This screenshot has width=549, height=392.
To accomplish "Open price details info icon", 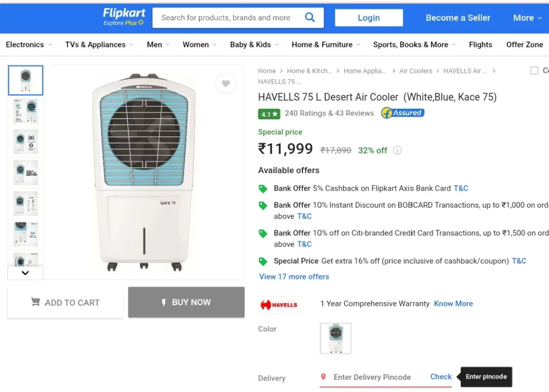I will pos(397,150).
